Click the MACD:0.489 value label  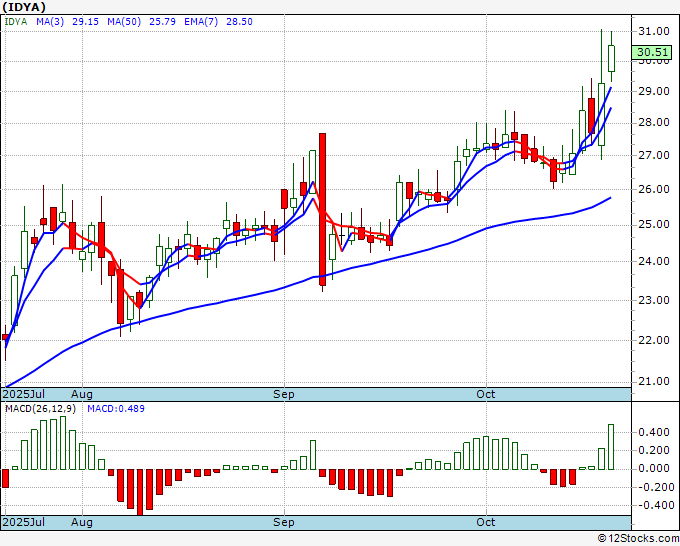coord(116,409)
